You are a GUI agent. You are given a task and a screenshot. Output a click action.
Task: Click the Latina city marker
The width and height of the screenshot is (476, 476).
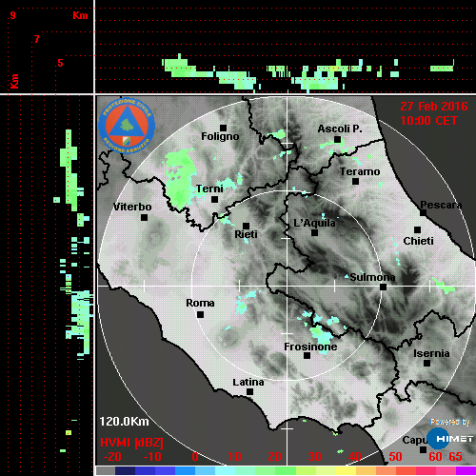(x=249, y=392)
